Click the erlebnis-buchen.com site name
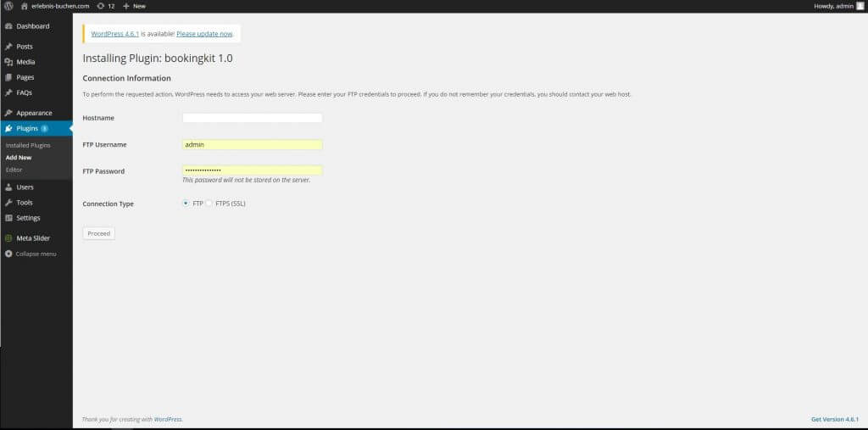 coord(60,6)
